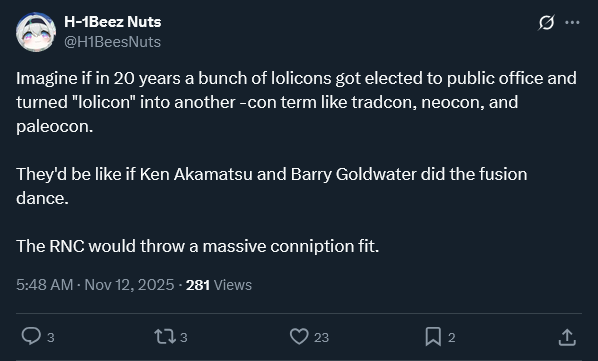Click the repost count number 3

click(183, 337)
